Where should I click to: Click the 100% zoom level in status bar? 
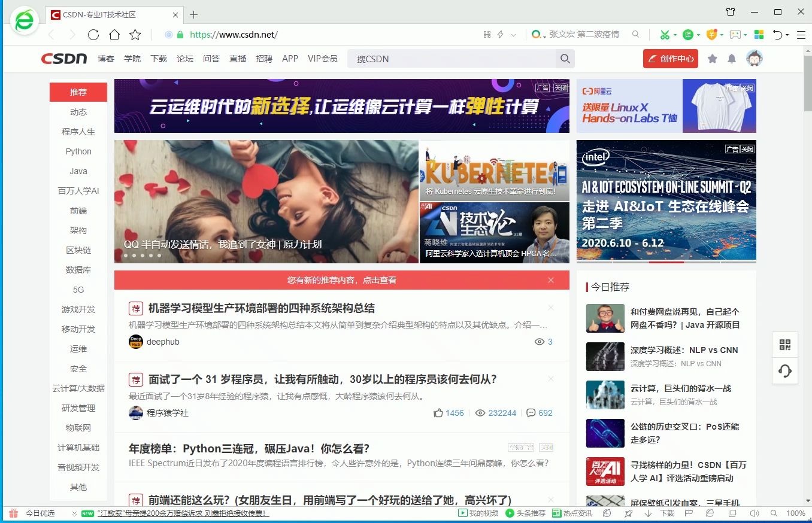(796, 513)
